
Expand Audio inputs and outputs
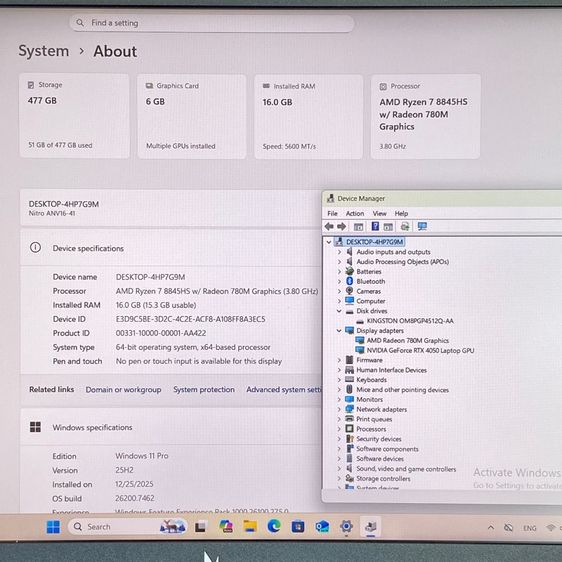coord(339,252)
